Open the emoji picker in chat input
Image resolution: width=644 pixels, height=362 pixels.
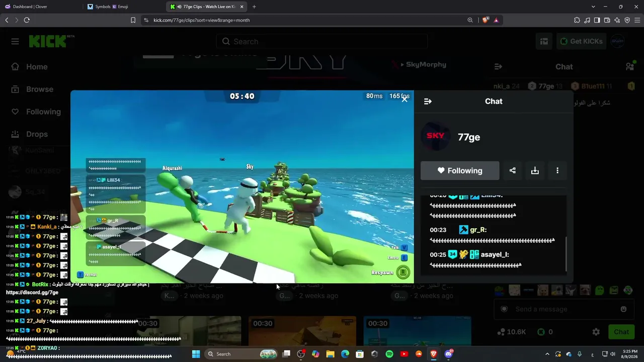624,309
